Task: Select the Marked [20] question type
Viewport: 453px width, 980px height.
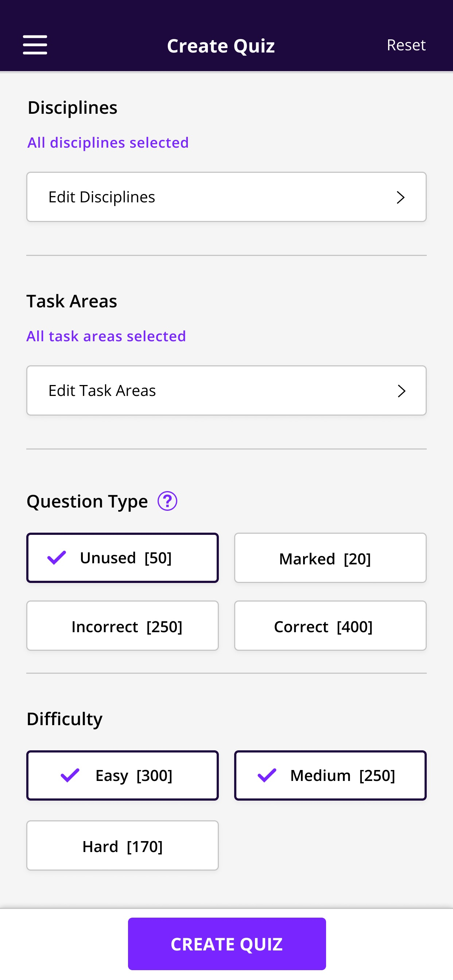Action: coord(330,558)
